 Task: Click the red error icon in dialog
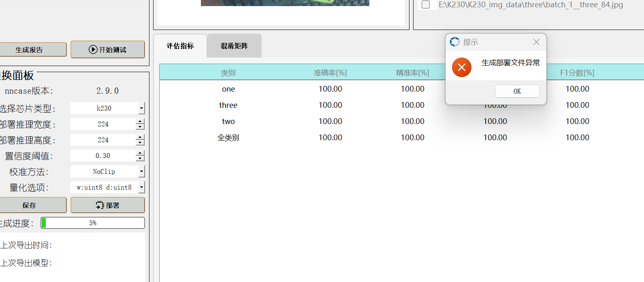(x=461, y=67)
